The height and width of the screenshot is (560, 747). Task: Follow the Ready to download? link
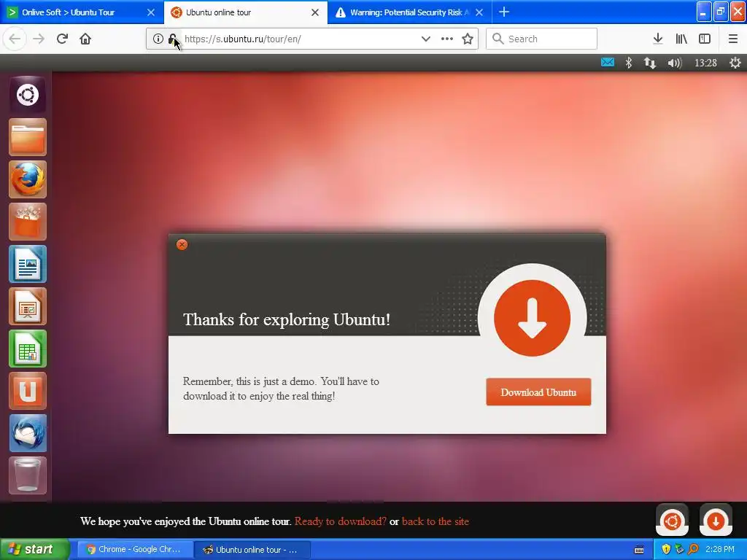point(341,521)
